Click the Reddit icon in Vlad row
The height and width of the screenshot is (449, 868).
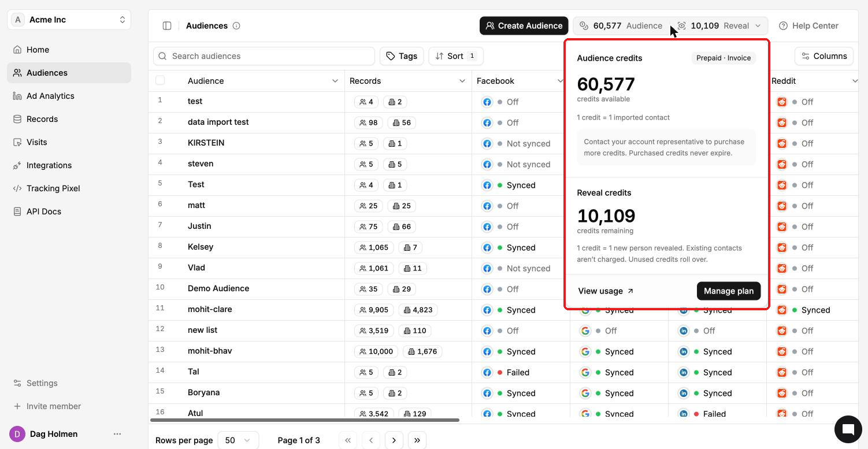coord(782,268)
